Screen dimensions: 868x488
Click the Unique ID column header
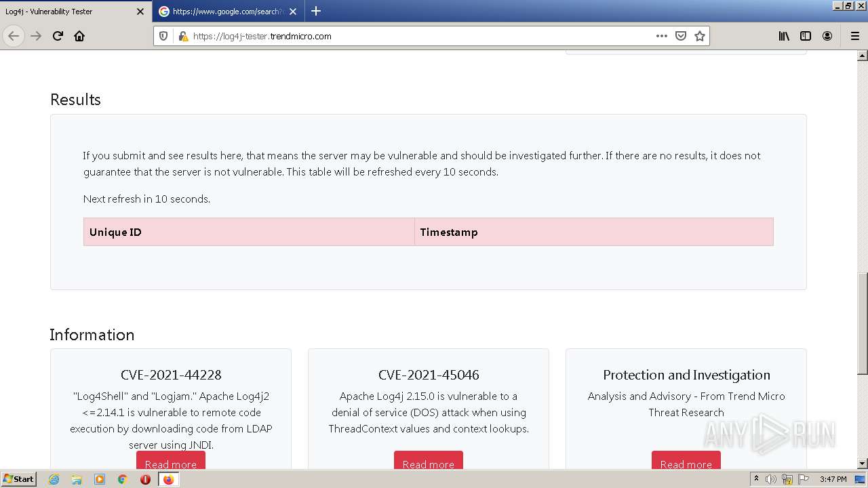[x=249, y=232]
